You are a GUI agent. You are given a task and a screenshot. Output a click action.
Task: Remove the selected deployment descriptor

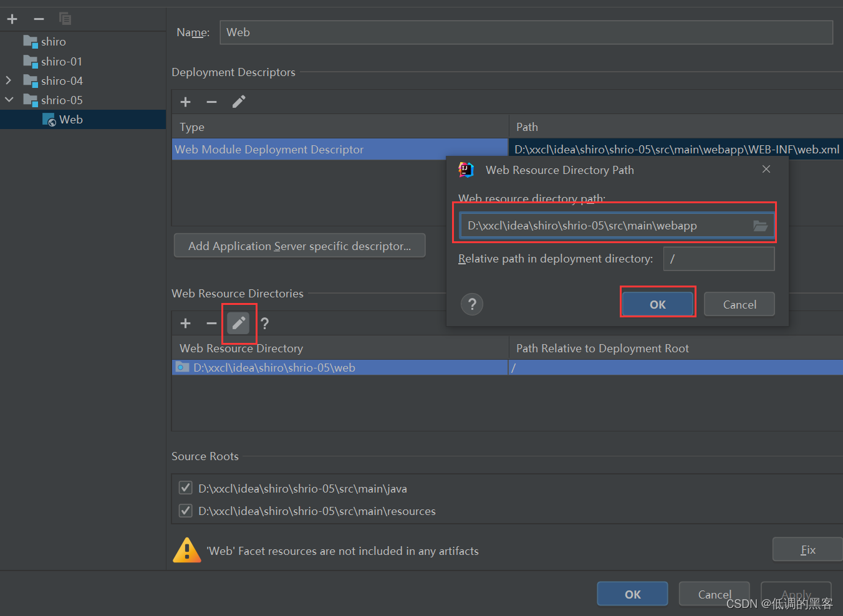211,102
